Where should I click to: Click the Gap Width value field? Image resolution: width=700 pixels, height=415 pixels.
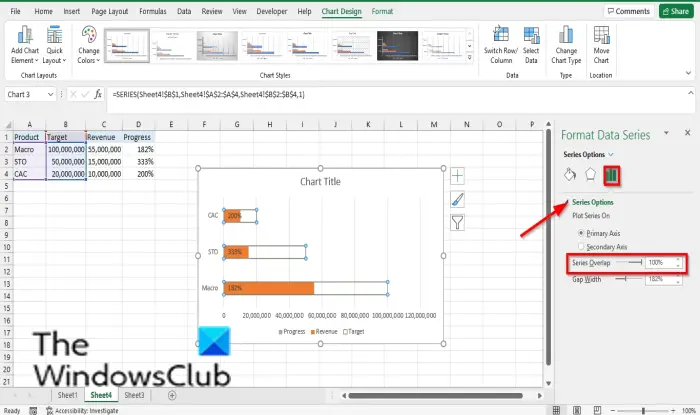[x=660, y=279]
